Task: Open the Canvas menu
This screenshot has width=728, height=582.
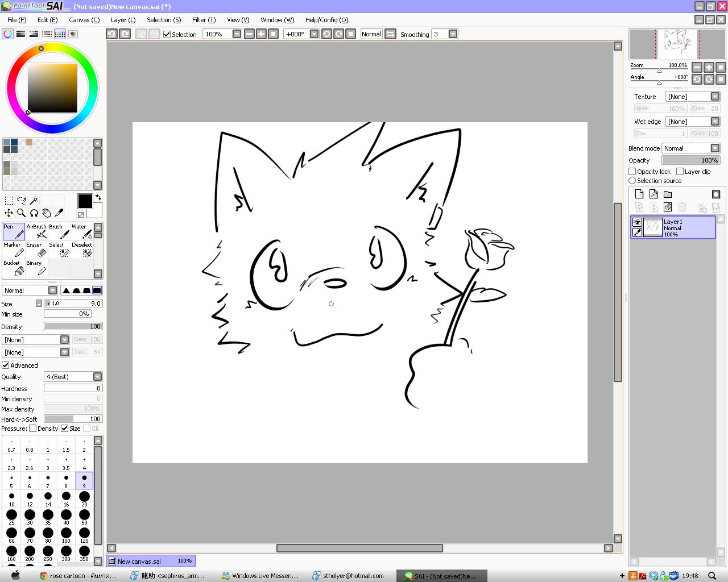Action: 84,20
